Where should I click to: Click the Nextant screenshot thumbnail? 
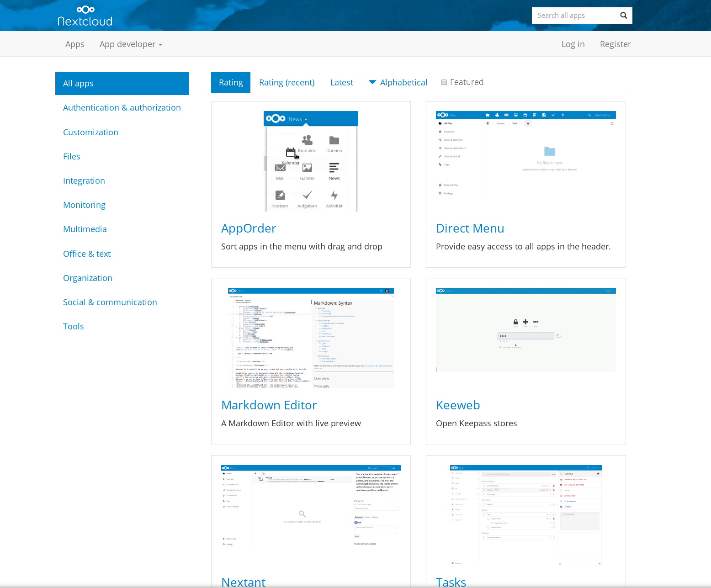(311, 506)
